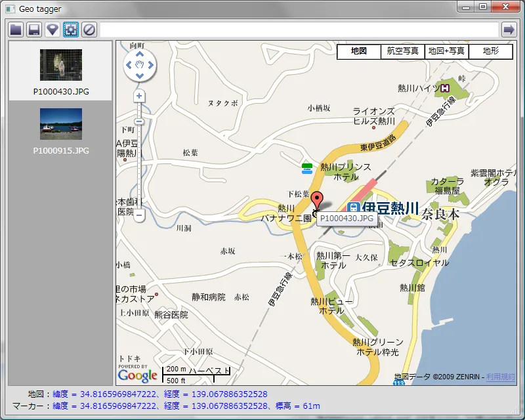525x420 pixels.
Task: Zoom out using the map minus button
Action: click(x=139, y=215)
